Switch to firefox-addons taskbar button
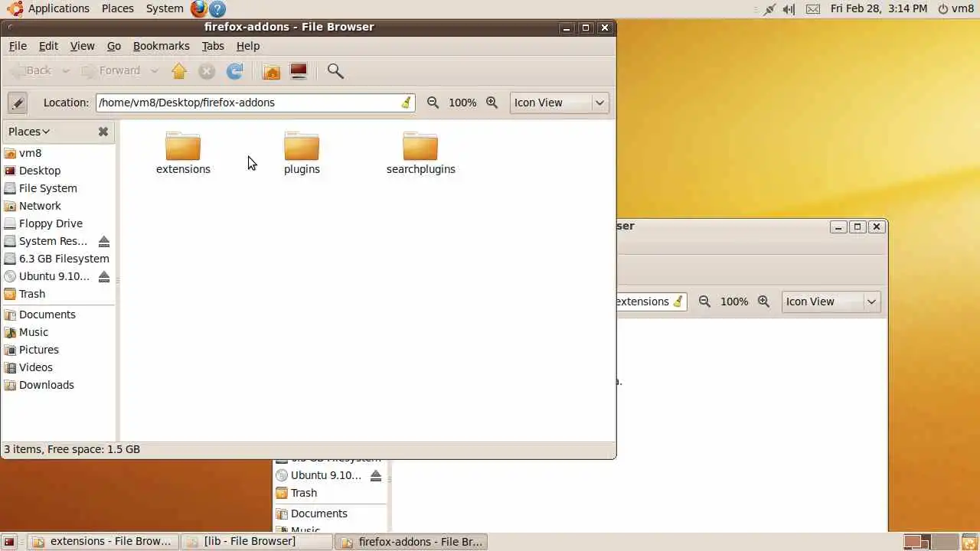The image size is (980, 551). (412, 542)
